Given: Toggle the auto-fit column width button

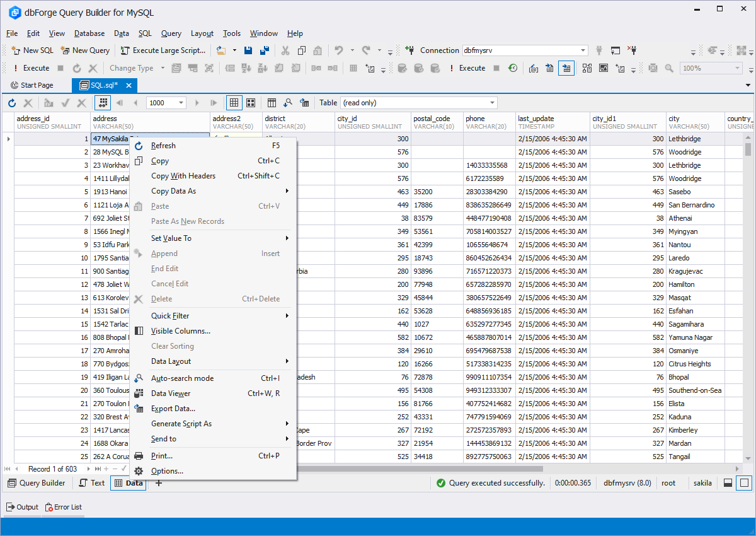Looking at the screenshot, I should point(103,103).
